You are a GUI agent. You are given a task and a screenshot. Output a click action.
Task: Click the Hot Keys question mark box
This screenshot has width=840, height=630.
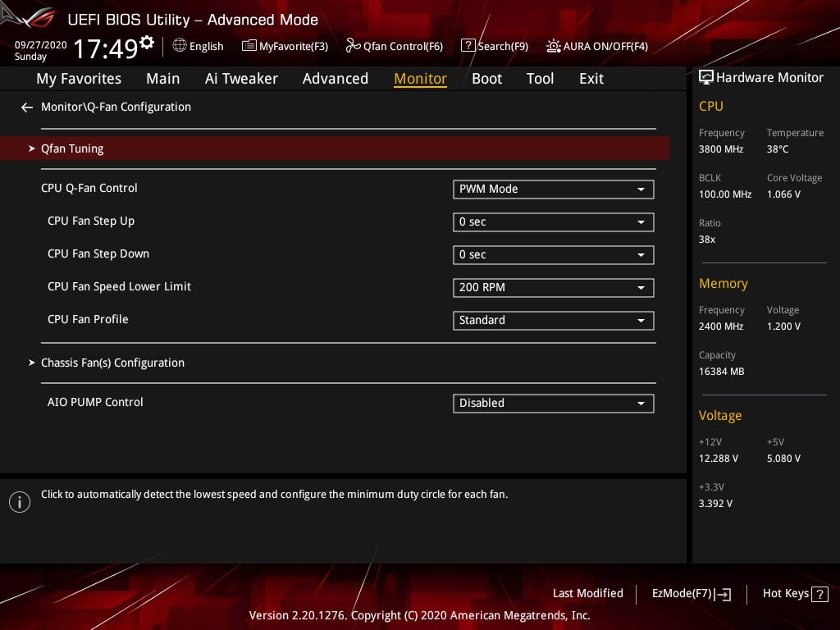point(819,594)
